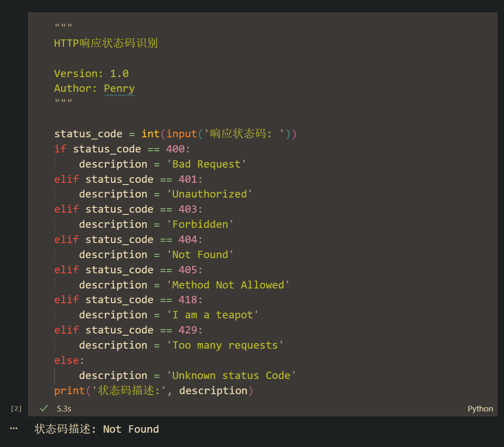
Task: Click 'Method Not Allowed' in the code
Action: 228,285
